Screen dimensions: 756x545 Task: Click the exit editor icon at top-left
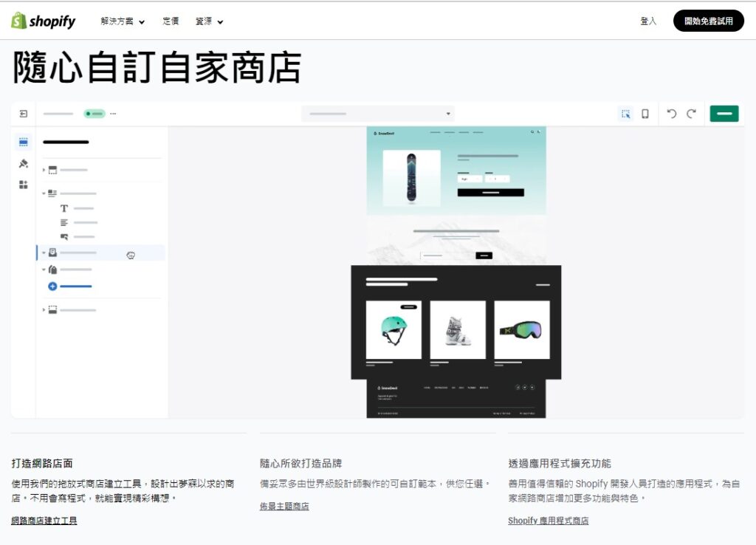(24, 114)
